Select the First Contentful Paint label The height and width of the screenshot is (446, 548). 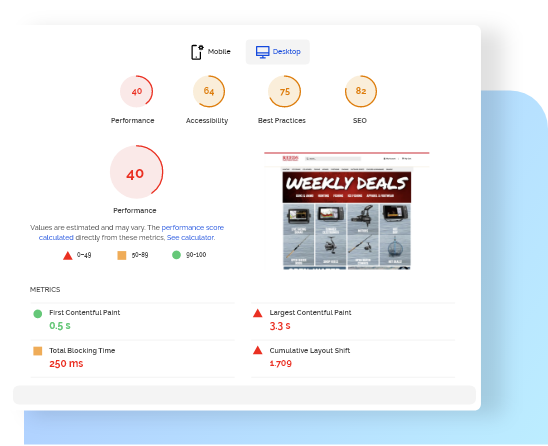click(85, 312)
